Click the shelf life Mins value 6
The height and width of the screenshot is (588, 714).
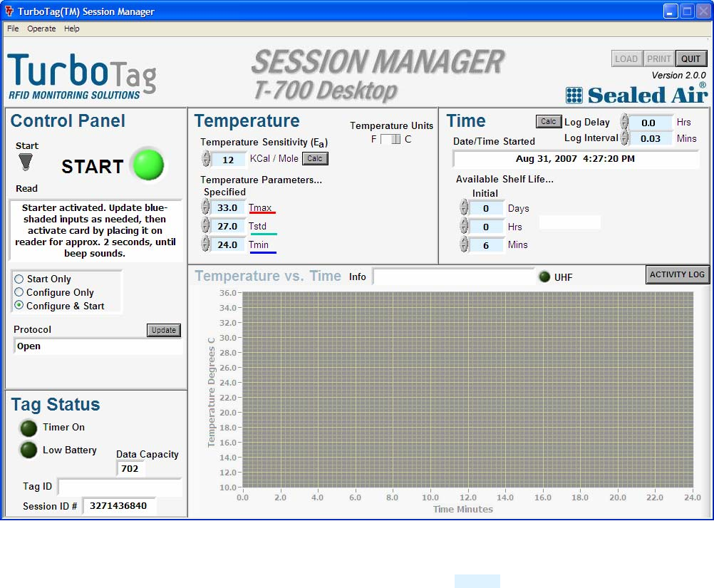pyautogui.click(x=486, y=245)
